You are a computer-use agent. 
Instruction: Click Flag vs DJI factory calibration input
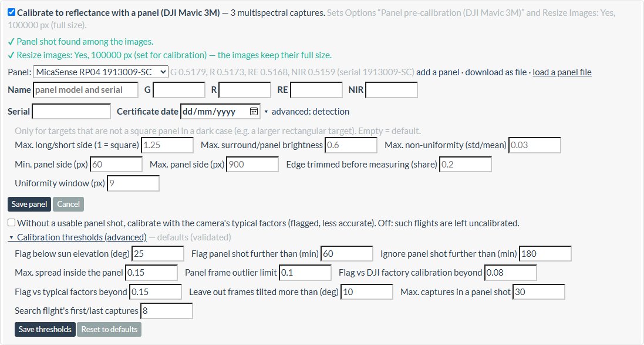pyautogui.click(x=511, y=273)
